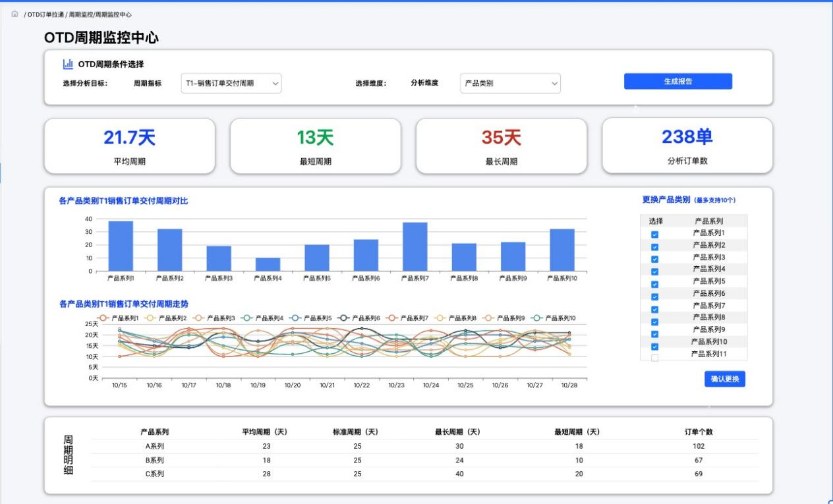
Task: Uncheck the 产品系列1 checkbox
Action: [x=654, y=235]
